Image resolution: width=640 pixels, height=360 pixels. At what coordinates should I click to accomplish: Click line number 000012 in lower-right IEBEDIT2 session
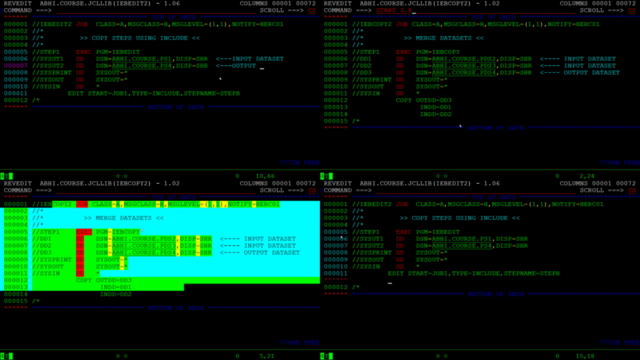click(x=336, y=287)
